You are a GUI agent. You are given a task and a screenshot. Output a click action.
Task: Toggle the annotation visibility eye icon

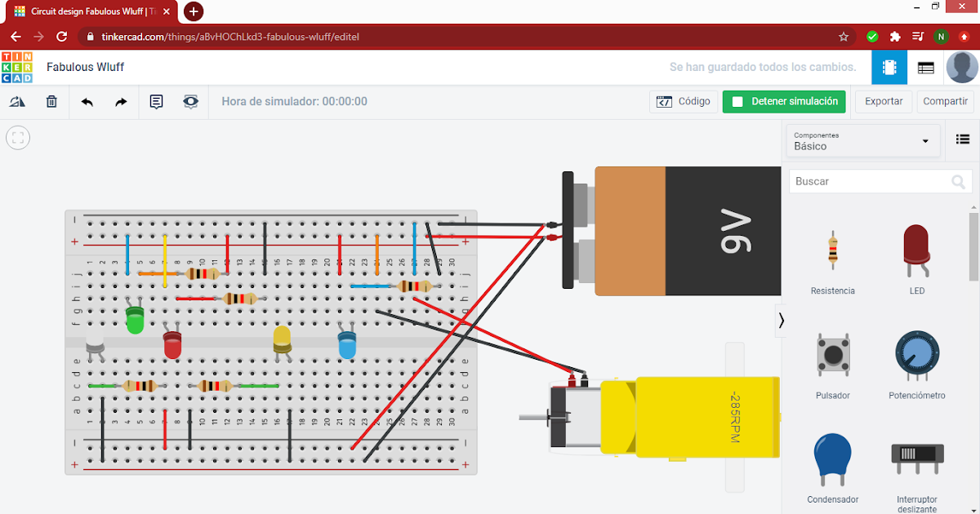(x=190, y=101)
